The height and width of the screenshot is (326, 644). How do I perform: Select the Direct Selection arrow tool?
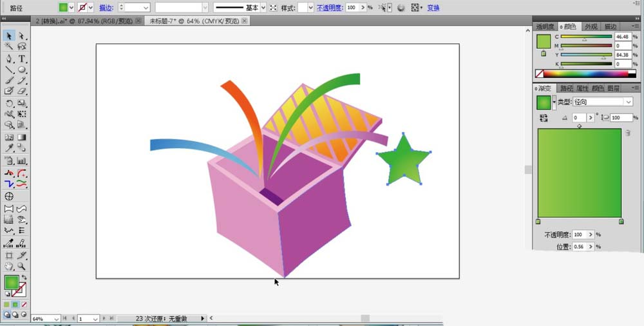[x=22, y=36]
